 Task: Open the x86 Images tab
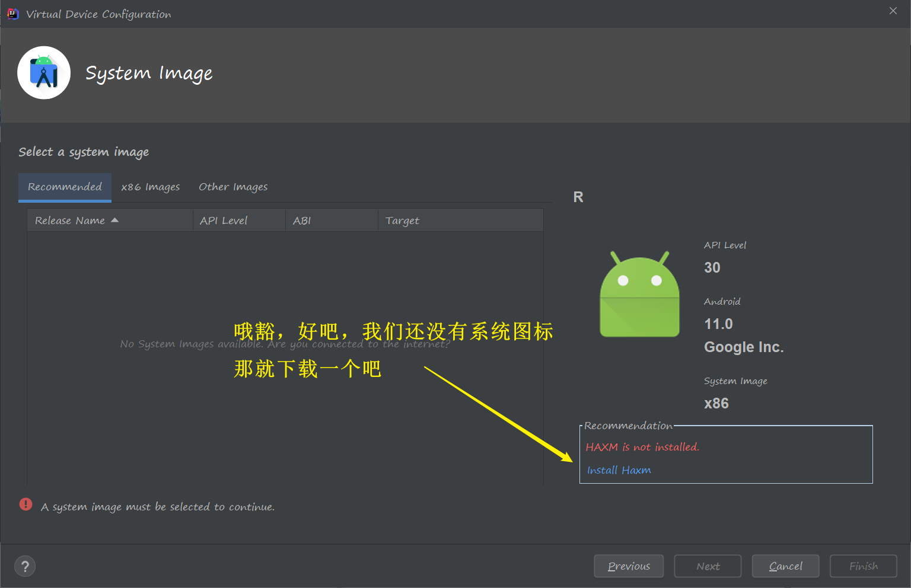pyautogui.click(x=151, y=187)
